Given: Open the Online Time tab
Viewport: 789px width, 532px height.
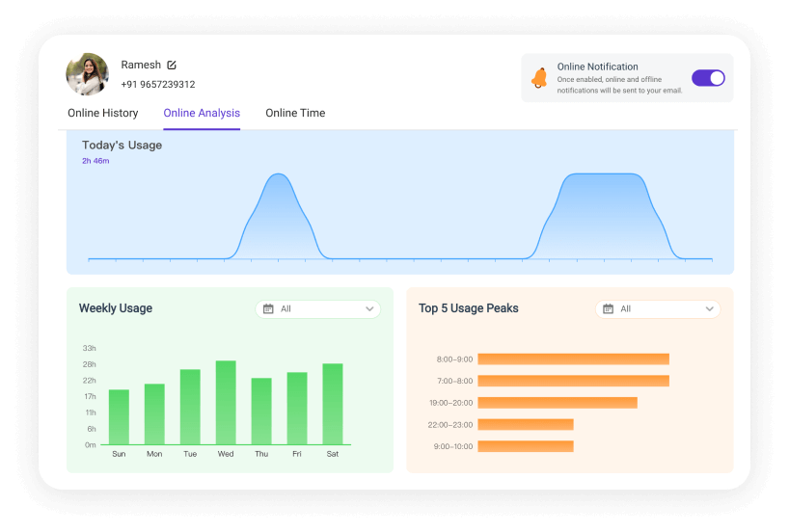Looking at the screenshot, I should [295, 113].
